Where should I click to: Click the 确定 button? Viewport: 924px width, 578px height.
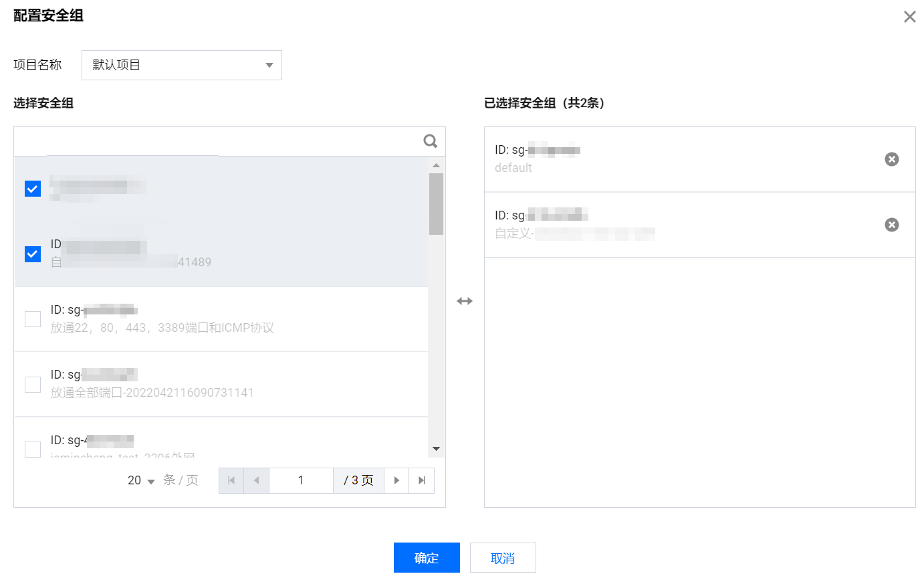(427, 558)
